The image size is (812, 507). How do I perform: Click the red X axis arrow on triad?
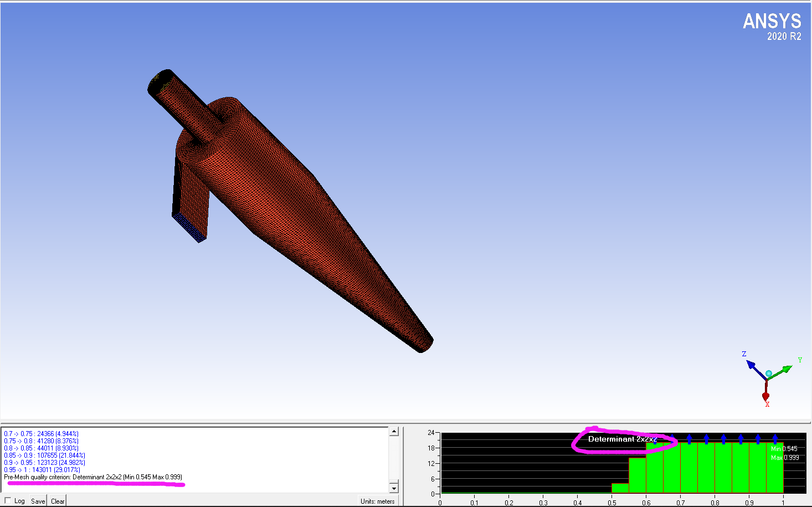point(766,396)
